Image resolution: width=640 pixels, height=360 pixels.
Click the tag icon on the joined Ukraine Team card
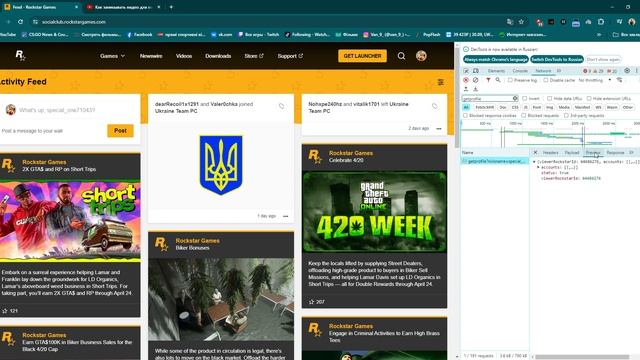(282, 106)
